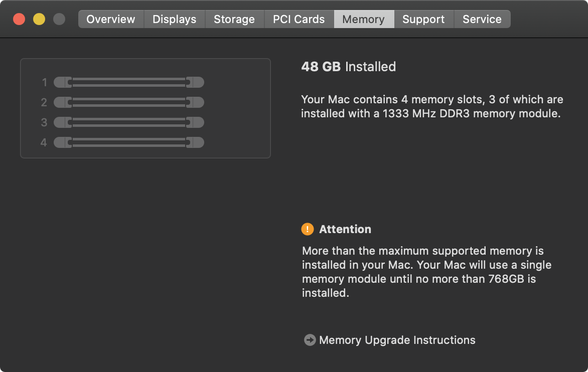This screenshot has height=372, width=588.
Task: Open the Overview tab
Action: pos(111,19)
